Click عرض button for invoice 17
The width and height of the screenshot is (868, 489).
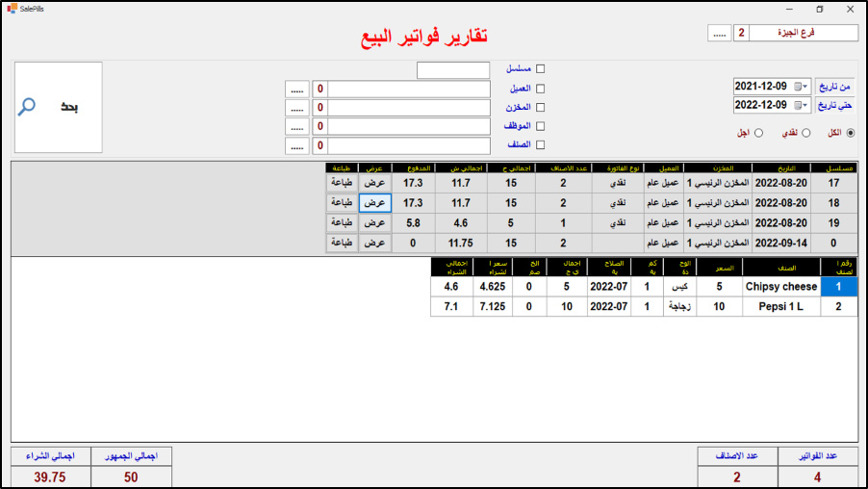point(374,182)
